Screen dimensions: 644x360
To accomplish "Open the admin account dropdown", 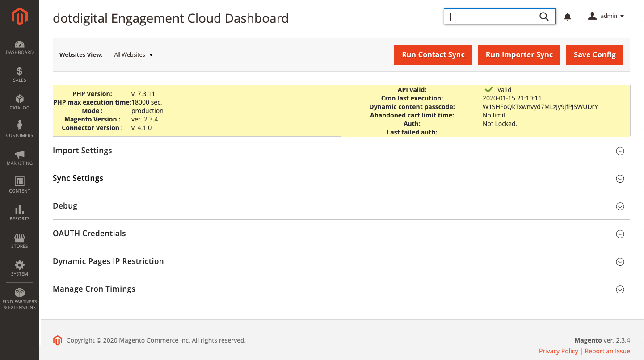I will click(606, 16).
